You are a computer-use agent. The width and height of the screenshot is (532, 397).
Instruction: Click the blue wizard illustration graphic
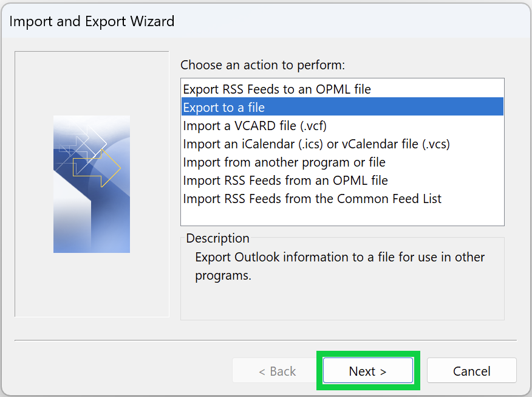click(x=91, y=213)
